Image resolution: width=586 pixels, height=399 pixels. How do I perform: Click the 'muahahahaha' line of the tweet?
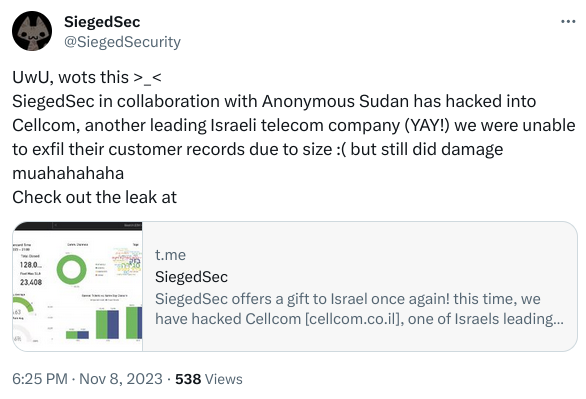pos(68,173)
